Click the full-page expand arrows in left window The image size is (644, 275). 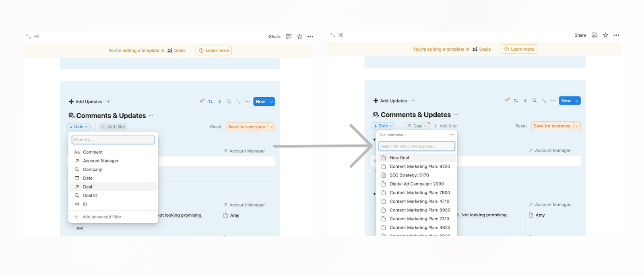tap(29, 36)
